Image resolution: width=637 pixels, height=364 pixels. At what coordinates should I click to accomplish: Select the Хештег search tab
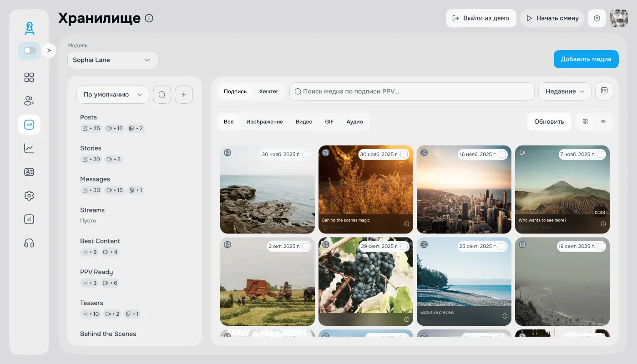click(268, 91)
